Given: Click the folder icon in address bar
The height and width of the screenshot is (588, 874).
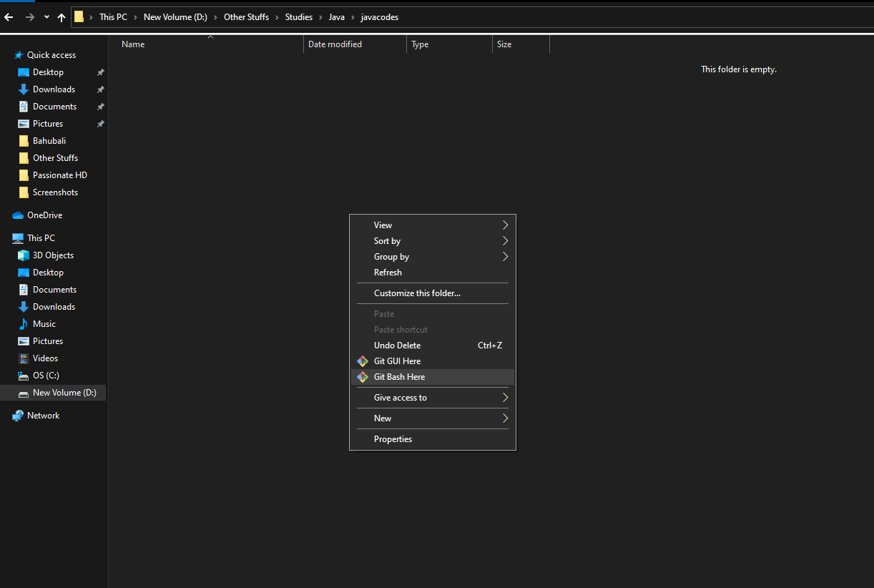Looking at the screenshot, I should click(79, 17).
